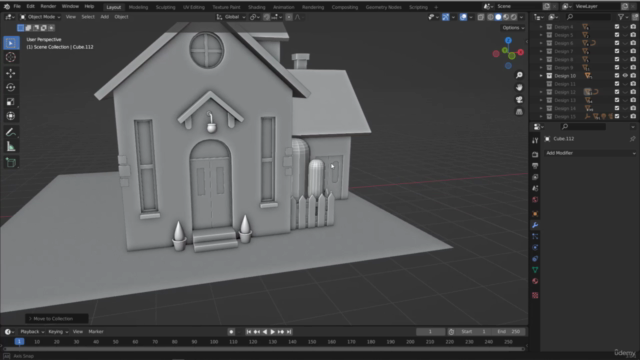Enable wireframe viewport shading
The image size is (640, 360).
pyautogui.click(x=490, y=17)
